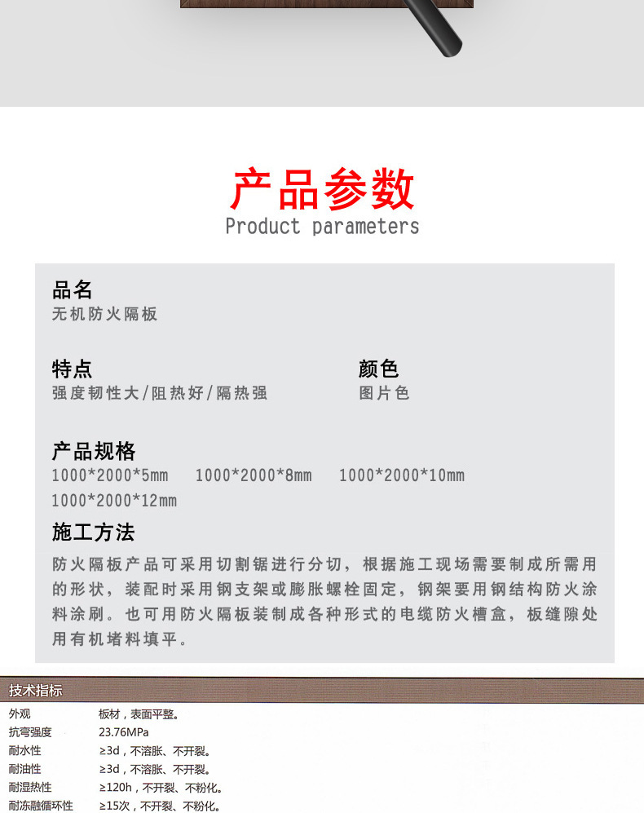
Task: Click the 耐油性 row label
Action: point(25,769)
